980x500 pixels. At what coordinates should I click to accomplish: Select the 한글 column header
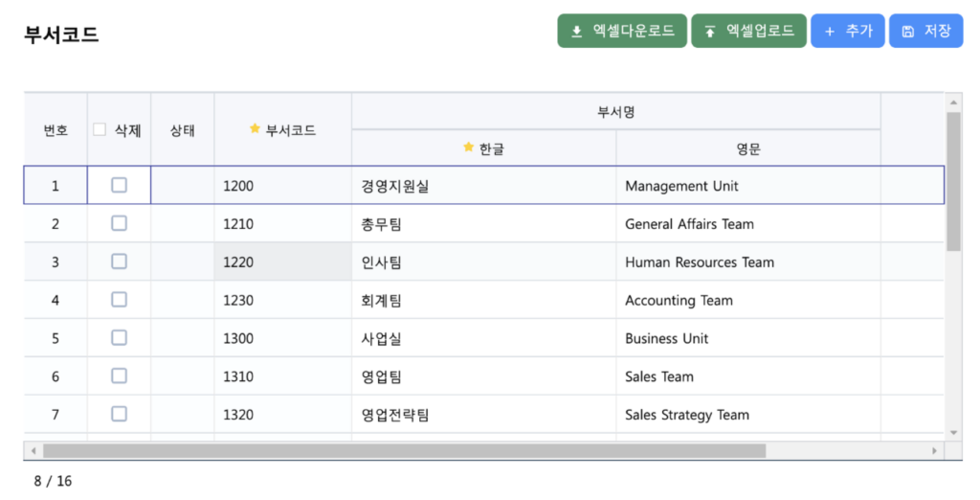tap(483, 148)
